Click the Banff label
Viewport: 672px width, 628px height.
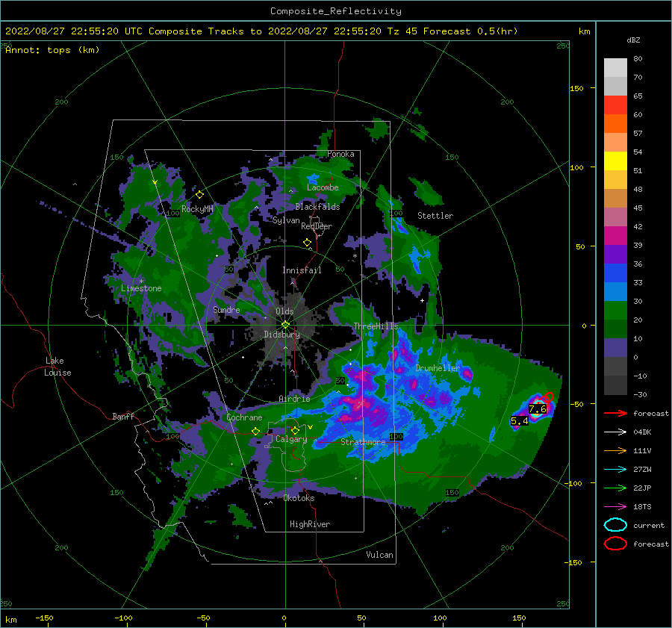[x=123, y=417]
